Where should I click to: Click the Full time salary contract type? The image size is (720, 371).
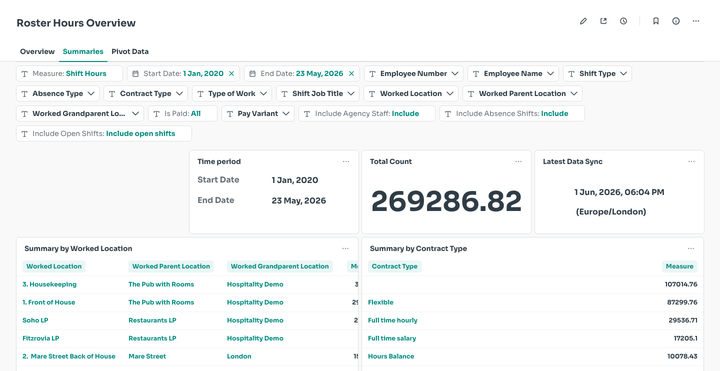tap(392, 338)
